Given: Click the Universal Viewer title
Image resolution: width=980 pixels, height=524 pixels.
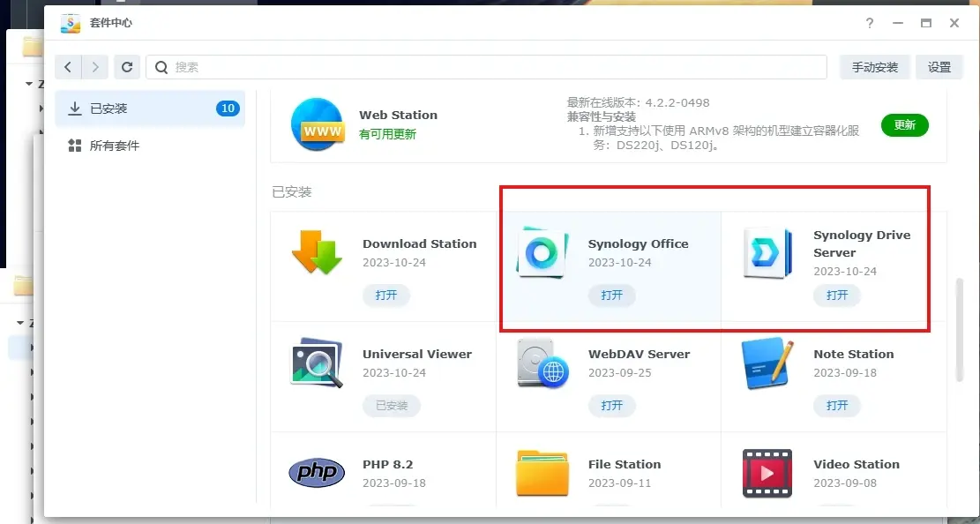Looking at the screenshot, I should pos(417,354).
